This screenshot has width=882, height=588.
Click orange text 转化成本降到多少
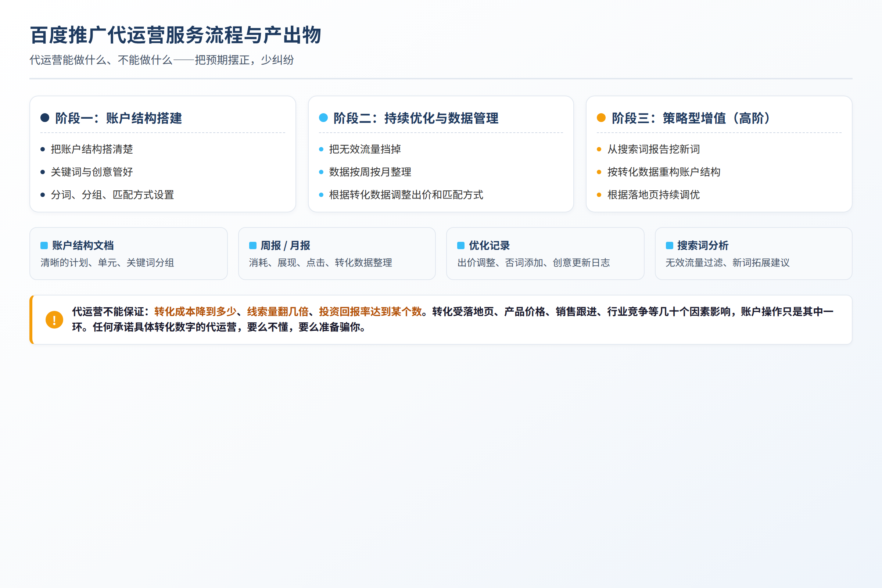pos(196,312)
